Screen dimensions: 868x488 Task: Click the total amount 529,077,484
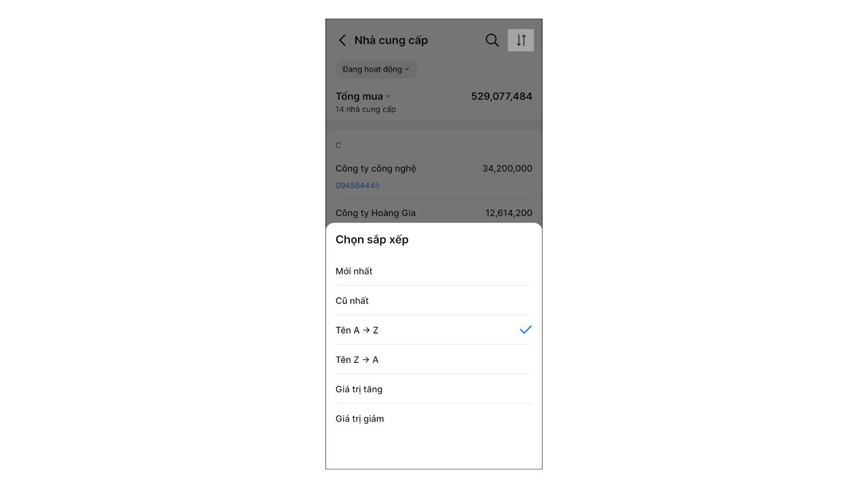click(501, 97)
